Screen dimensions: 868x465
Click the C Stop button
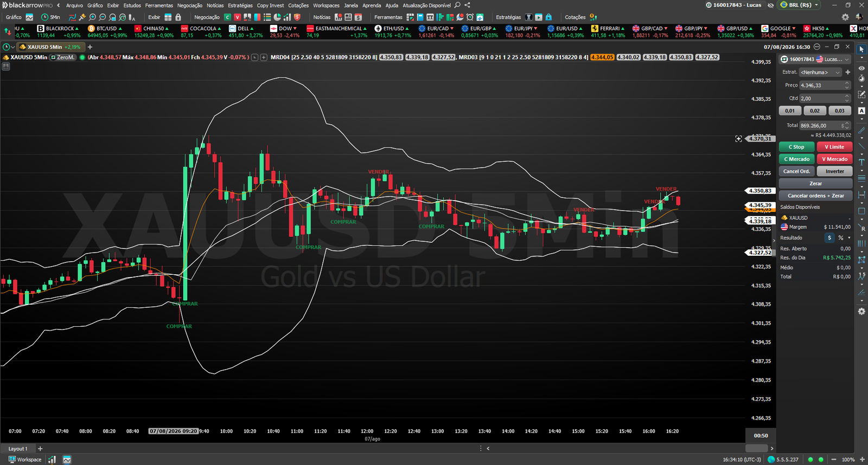(x=796, y=147)
